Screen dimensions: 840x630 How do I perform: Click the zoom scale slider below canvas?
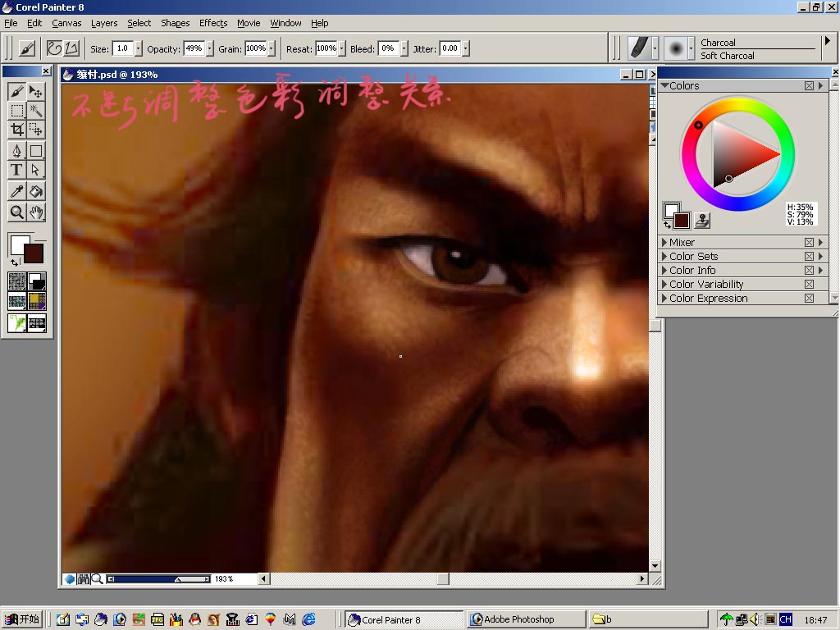click(158, 579)
